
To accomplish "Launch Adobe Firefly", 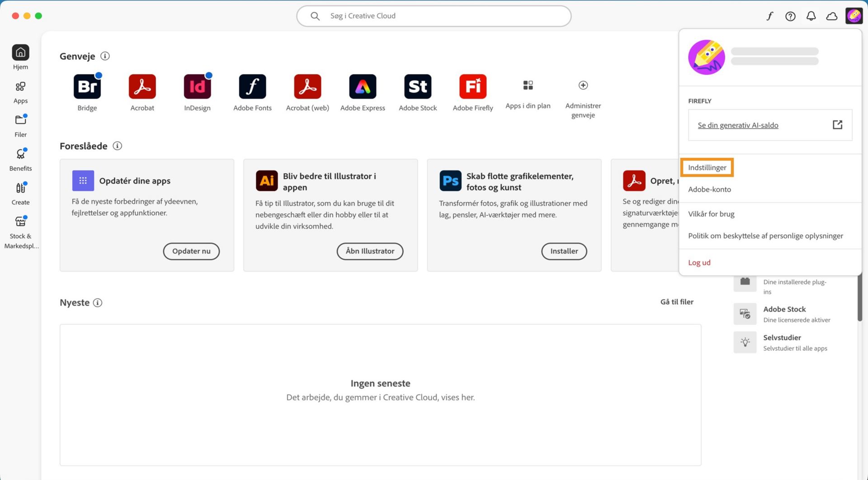I will (x=472, y=86).
